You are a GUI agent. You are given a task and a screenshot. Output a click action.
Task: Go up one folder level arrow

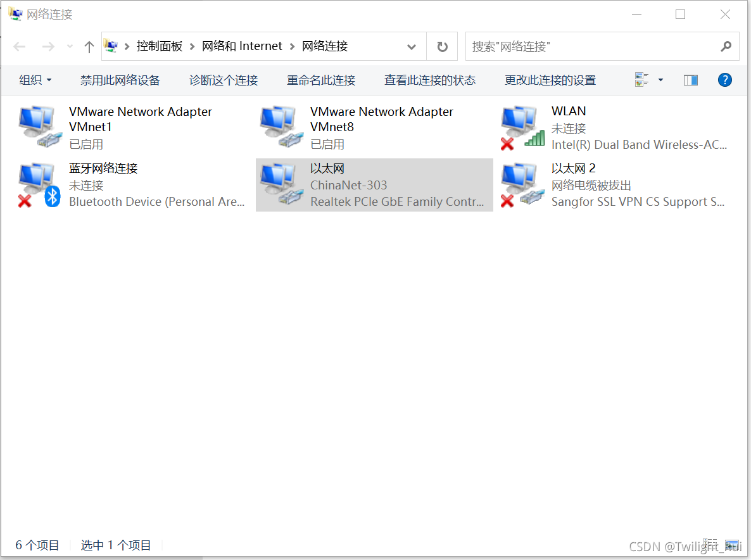click(x=89, y=46)
